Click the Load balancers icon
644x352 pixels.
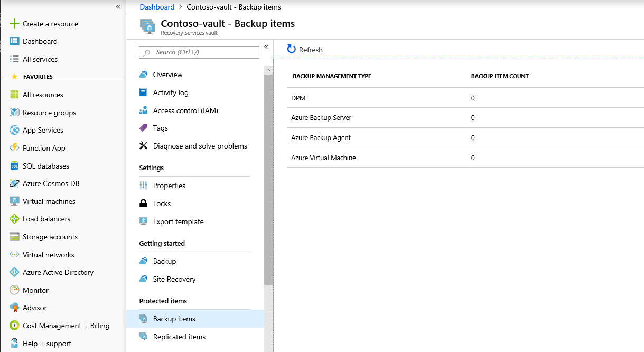14,219
